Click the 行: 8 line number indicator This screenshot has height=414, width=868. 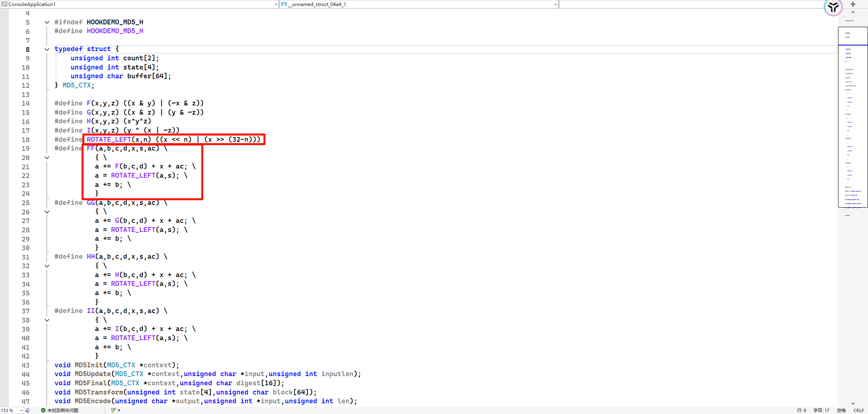coord(801,410)
